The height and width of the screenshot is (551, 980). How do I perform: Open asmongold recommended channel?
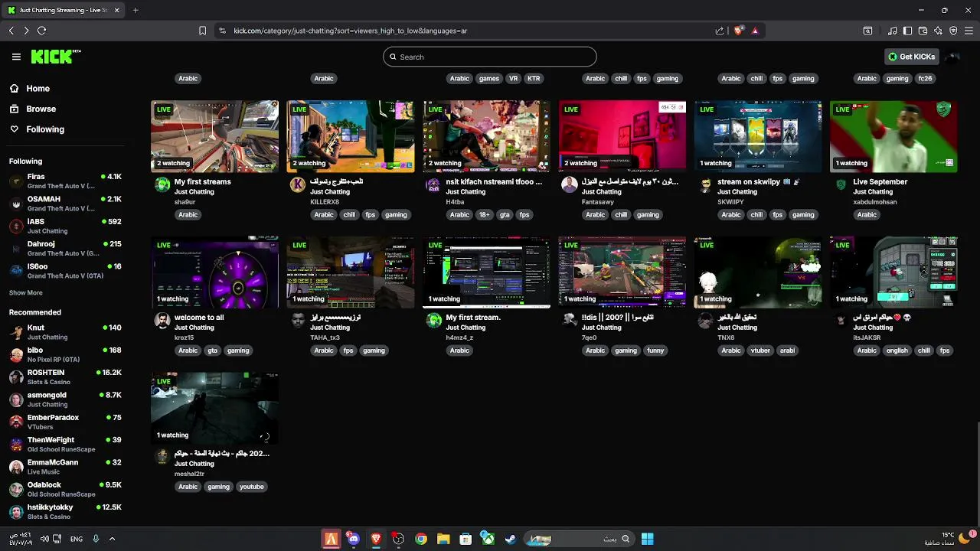pyautogui.click(x=66, y=399)
